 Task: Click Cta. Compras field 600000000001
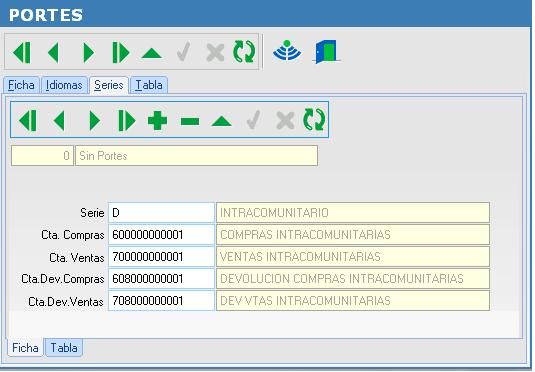tap(161, 234)
